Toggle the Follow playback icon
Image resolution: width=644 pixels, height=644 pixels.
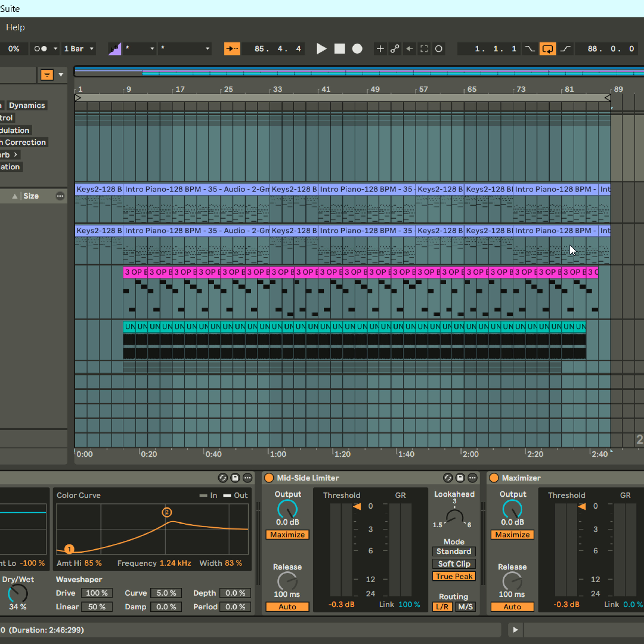(x=232, y=49)
